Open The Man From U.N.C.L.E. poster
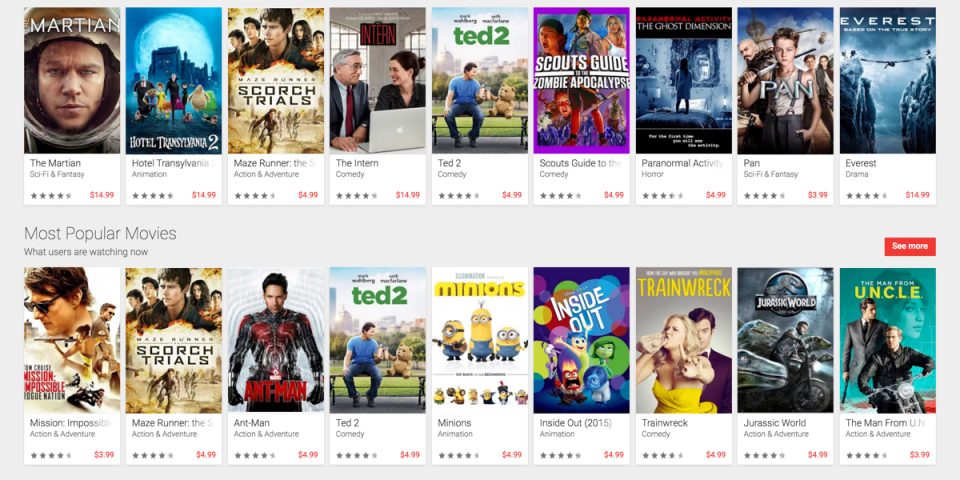960x480 pixels. pyautogui.click(x=888, y=340)
